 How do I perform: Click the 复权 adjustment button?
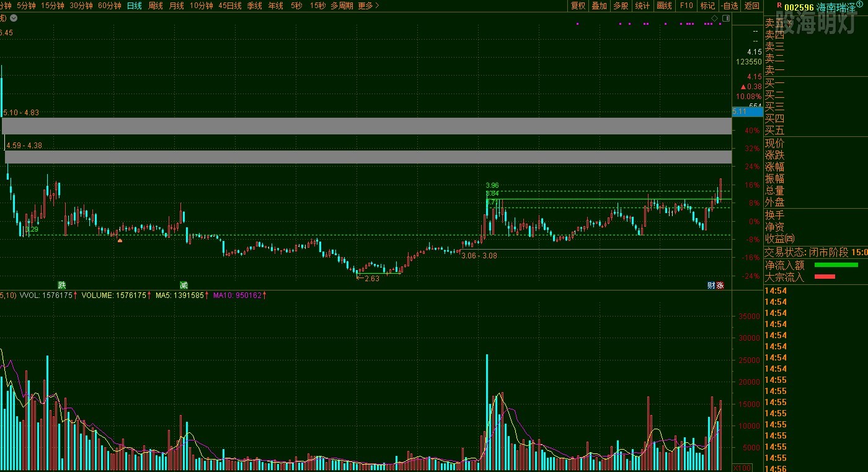[578, 6]
